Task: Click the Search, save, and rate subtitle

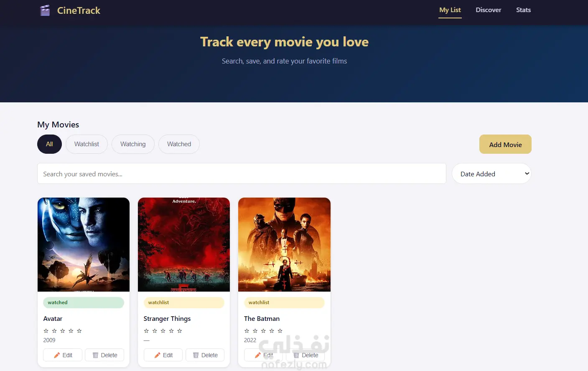Action: pyautogui.click(x=284, y=61)
